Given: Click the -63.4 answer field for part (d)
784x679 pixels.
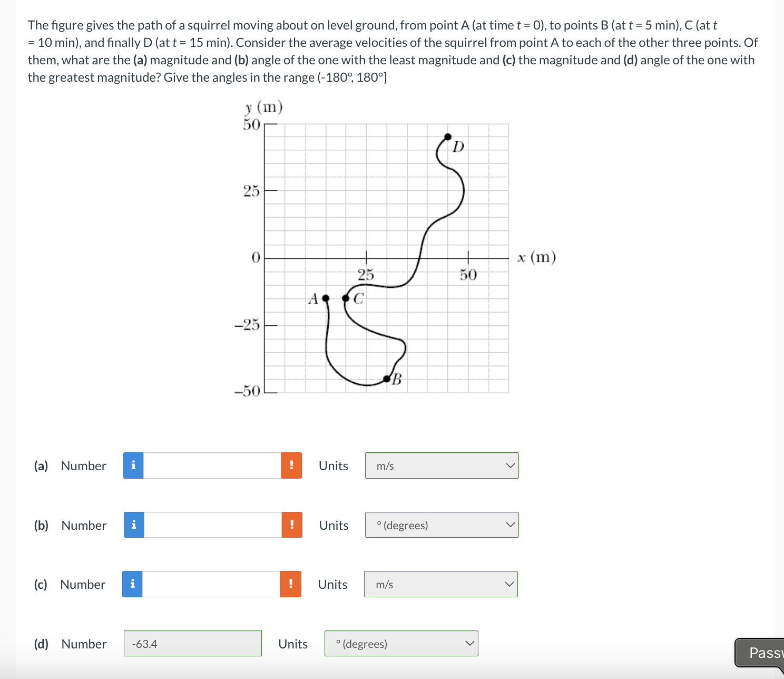Looking at the screenshot, I should click(x=193, y=644).
